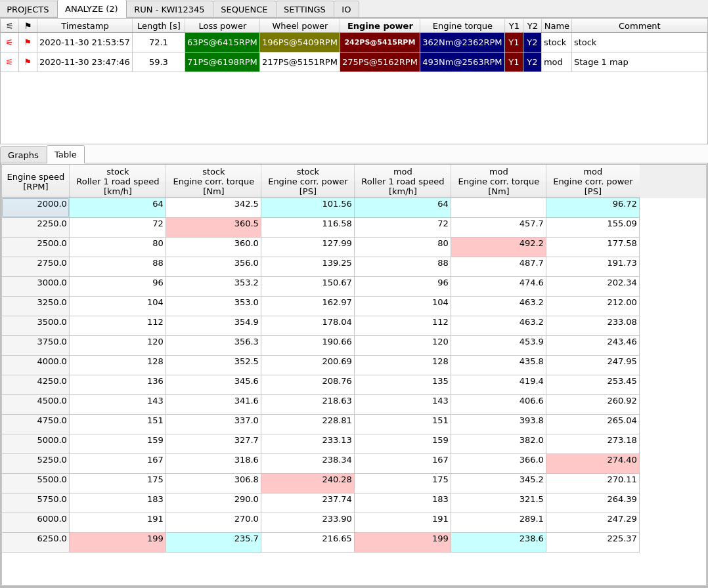Click the Wheel power column header
Screen dimensions: 708x588
[x=299, y=26]
